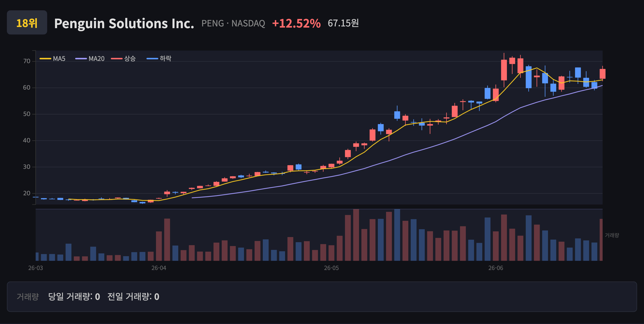The width and height of the screenshot is (644, 324).
Task: Click the 18위 rank badge
Action: point(27,22)
